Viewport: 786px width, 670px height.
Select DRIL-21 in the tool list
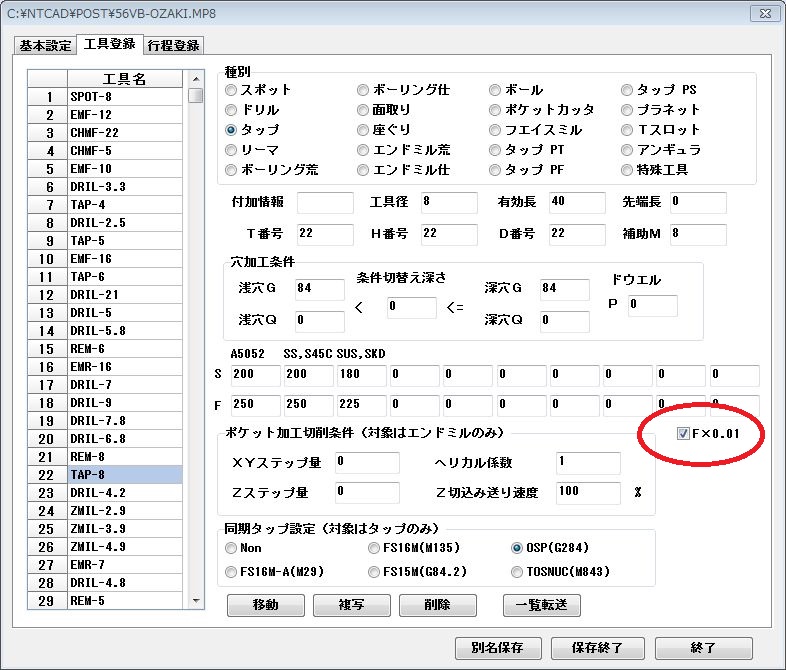pos(125,295)
